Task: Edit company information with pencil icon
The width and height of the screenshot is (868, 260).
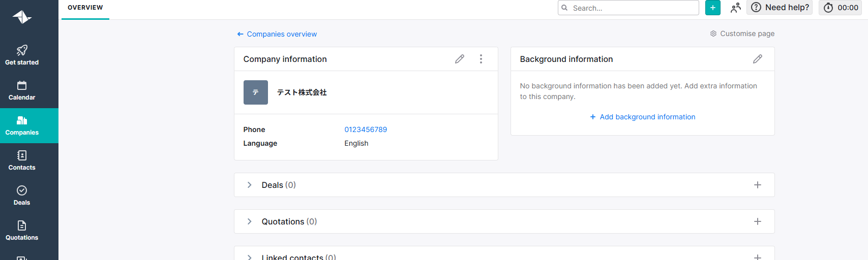Action: (x=460, y=59)
